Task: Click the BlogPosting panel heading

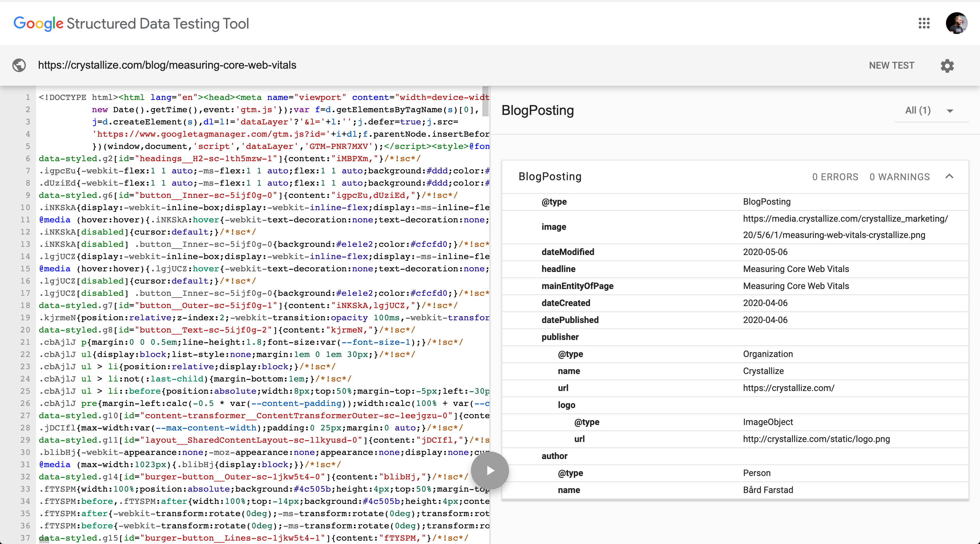Action: (x=538, y=110)
